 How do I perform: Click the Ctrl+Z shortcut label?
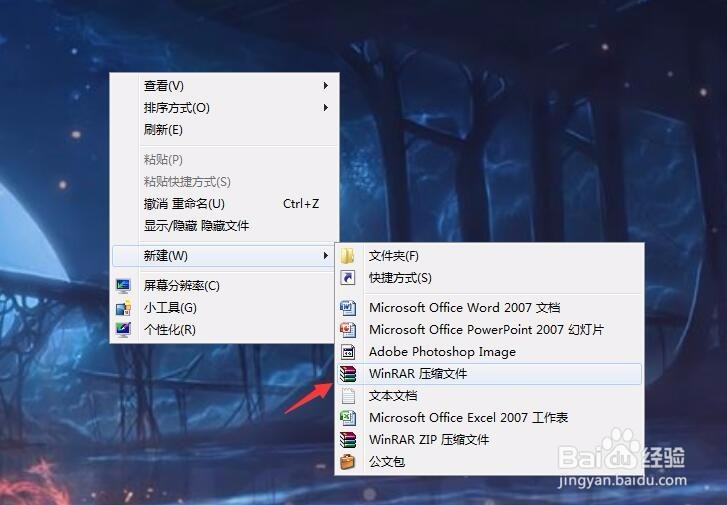(x=301, y=204)
